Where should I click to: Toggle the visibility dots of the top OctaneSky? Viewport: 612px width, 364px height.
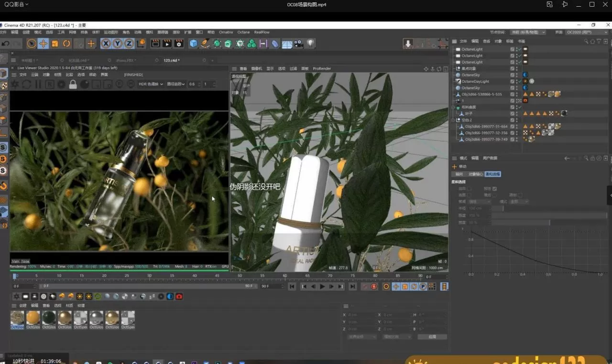pos(516,75)
